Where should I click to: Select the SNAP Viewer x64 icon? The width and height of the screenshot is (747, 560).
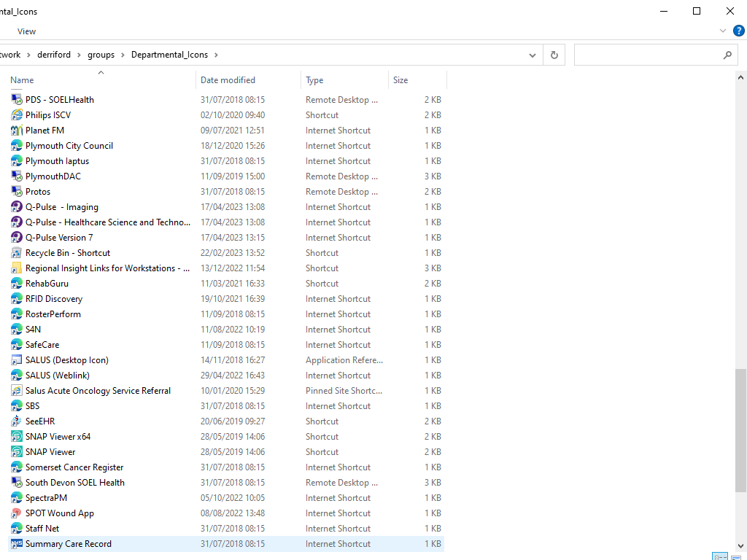[x=17, y=436]
